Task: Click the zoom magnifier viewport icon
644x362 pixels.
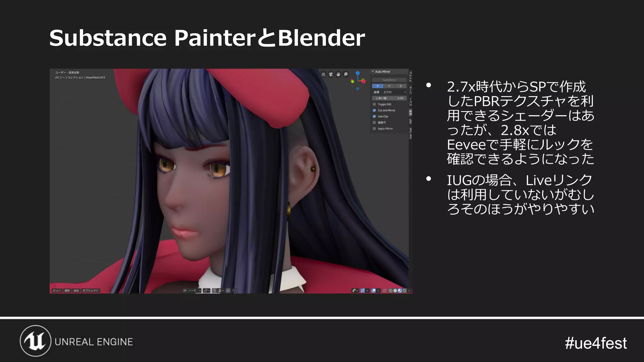Action: pyautogui.click(x=346, y=74)
